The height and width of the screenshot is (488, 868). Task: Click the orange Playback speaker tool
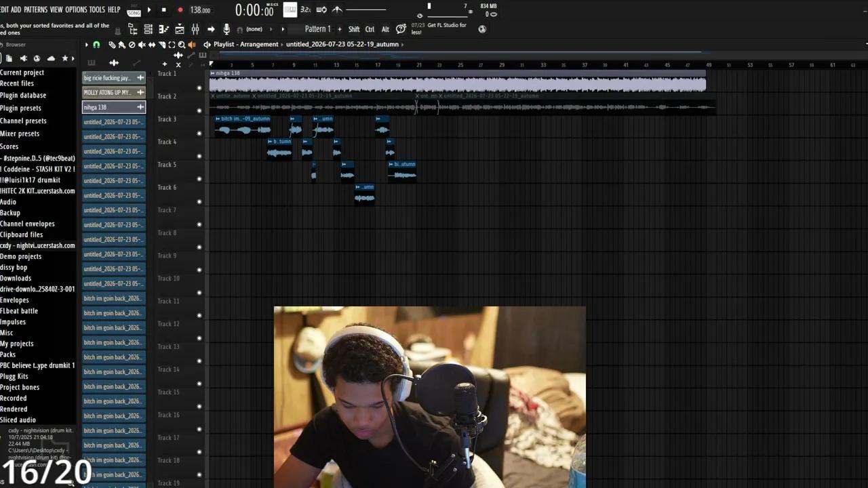tap(191, 45)
